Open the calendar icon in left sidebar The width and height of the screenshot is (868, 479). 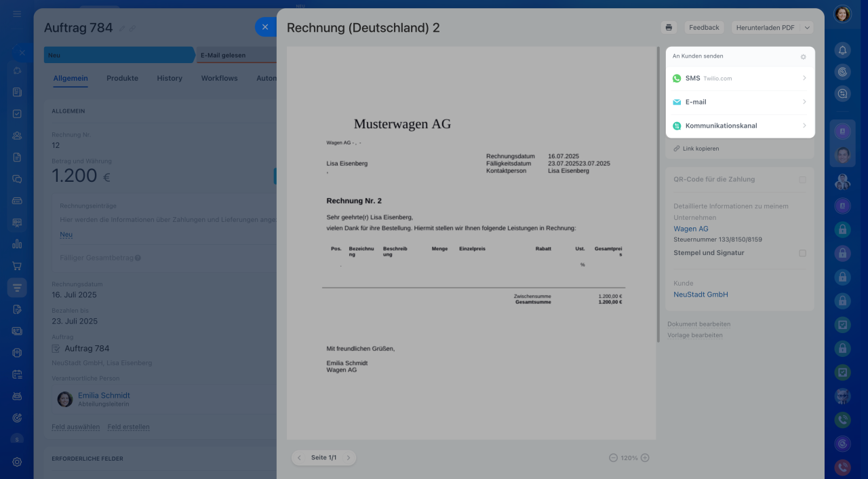(x=17, y=375)
